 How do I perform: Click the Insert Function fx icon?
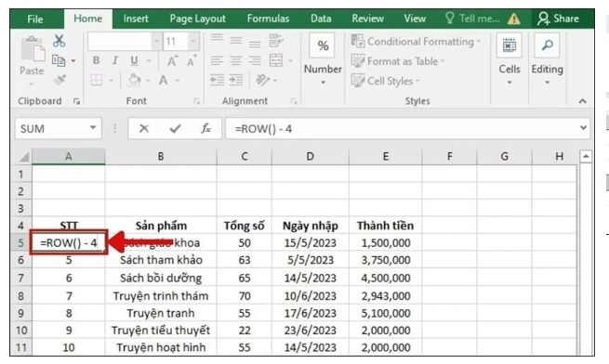click(x=205, y=128)
